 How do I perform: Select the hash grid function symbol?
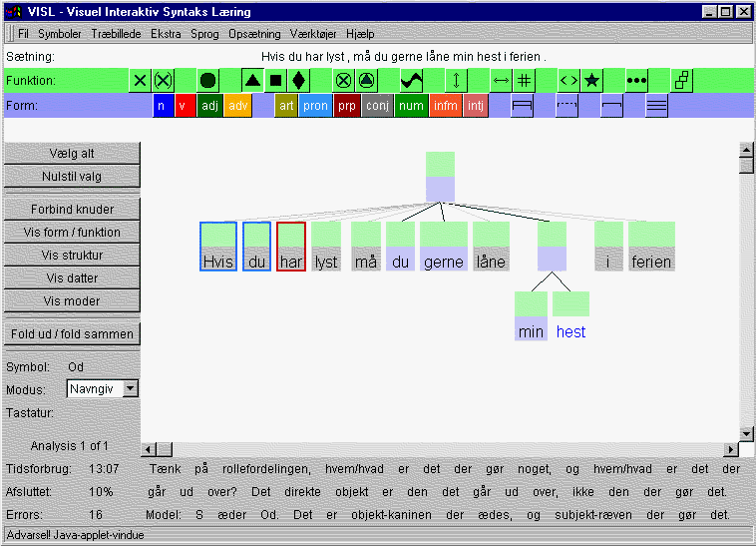[x=525, y=81]
